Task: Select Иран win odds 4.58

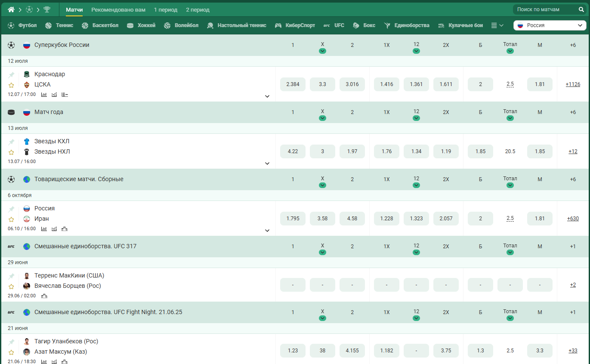Action: [x=352, y=219]
